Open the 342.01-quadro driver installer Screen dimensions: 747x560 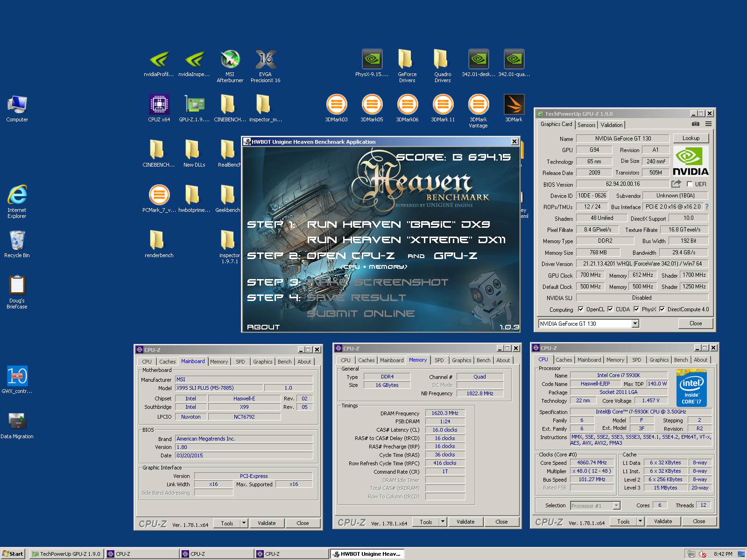point(514,64)
